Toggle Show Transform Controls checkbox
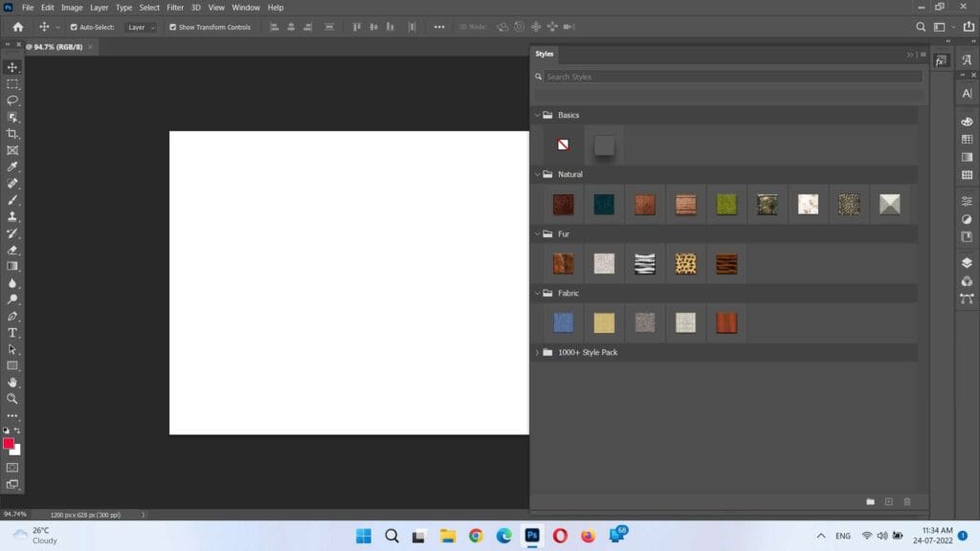Image resolution: width=980 pixels, height=551 pixels. (172, 27)
